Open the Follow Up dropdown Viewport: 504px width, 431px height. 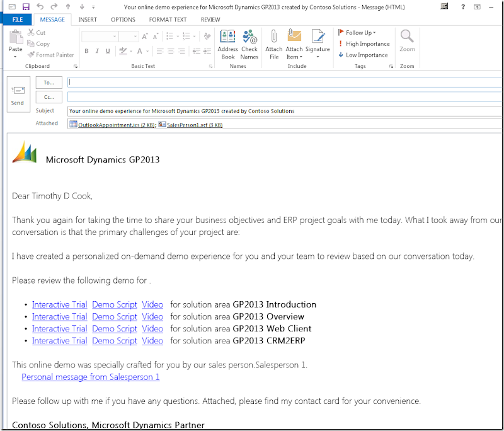coord(357,33)
